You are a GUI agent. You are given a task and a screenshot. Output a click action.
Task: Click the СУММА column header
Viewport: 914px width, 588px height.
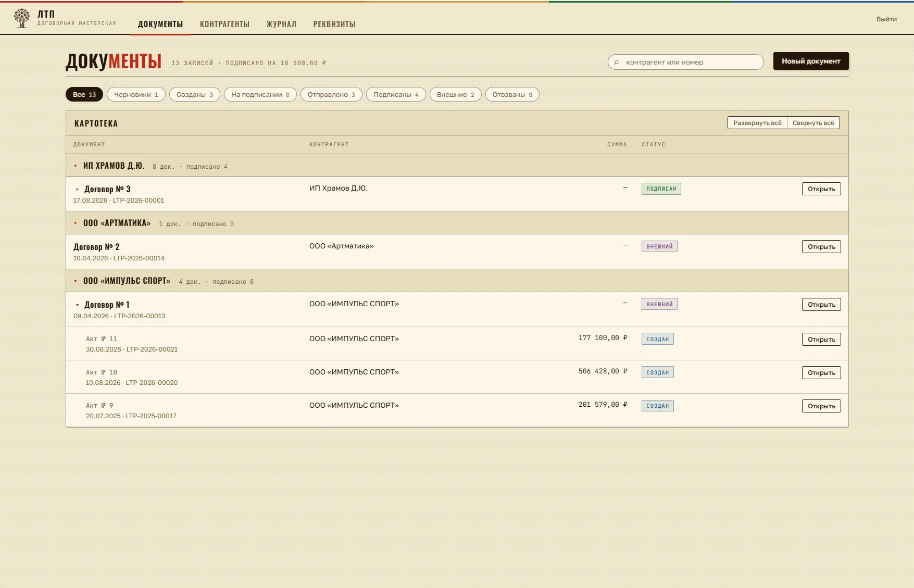click(617, 144)
